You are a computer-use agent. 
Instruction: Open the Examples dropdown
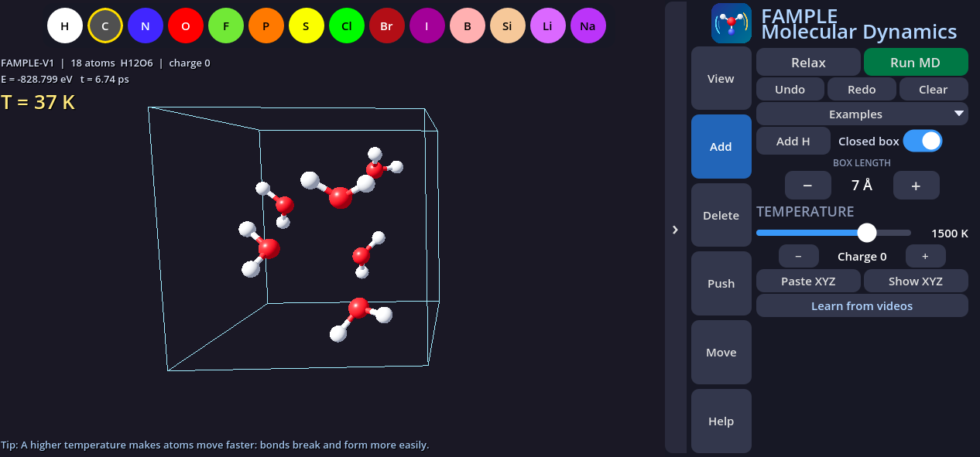[862, 114]
